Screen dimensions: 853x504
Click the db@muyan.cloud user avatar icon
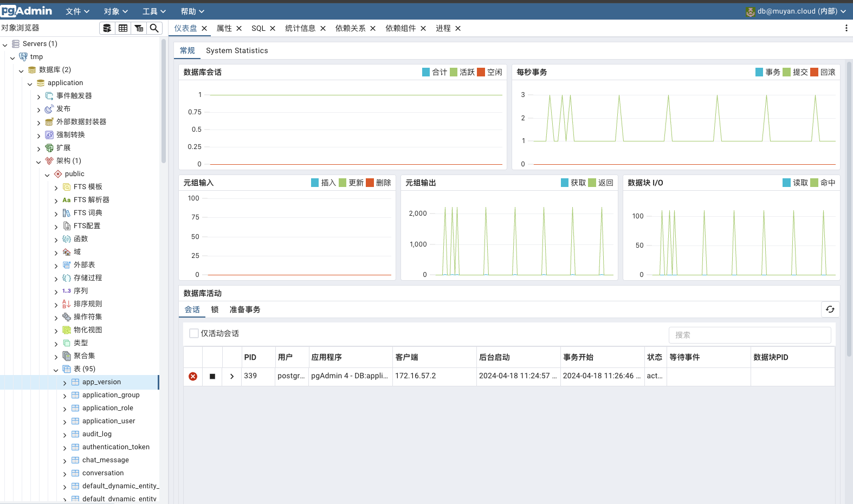click(x=750, y=11)
